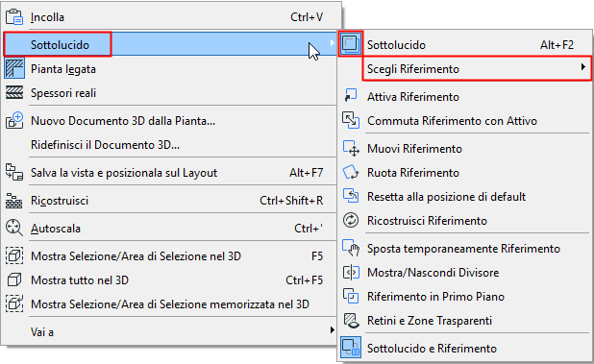Toggle the highlighted Sottolucido icon in submenu
Viewport: 594px width, 364px height.
pos(351,44)
